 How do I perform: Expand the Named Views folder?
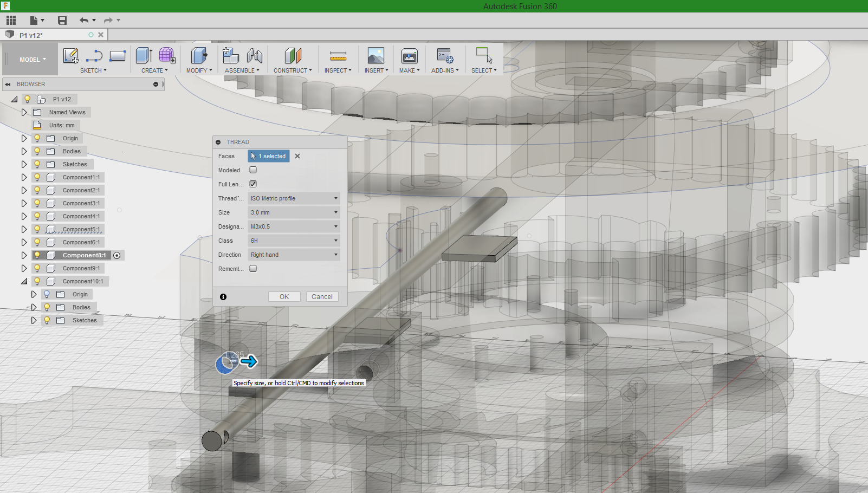coord(24,112)
